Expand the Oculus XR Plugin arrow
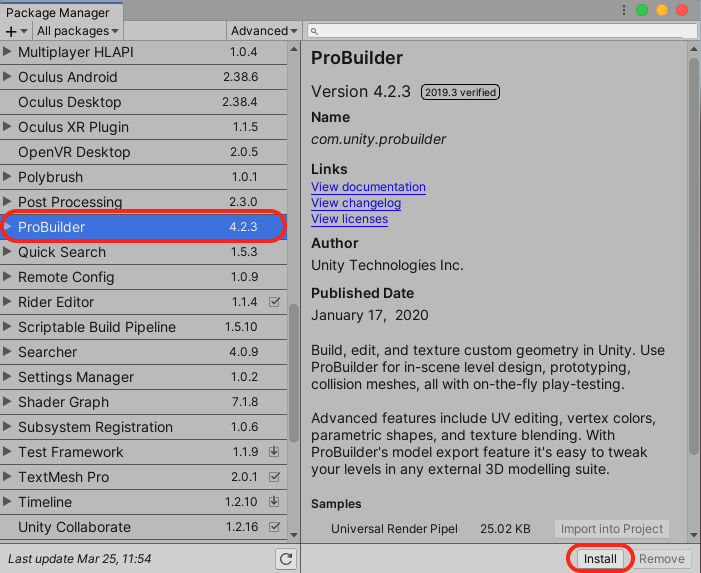The width and height of the screenshot is (701, 573). (7, 126)
